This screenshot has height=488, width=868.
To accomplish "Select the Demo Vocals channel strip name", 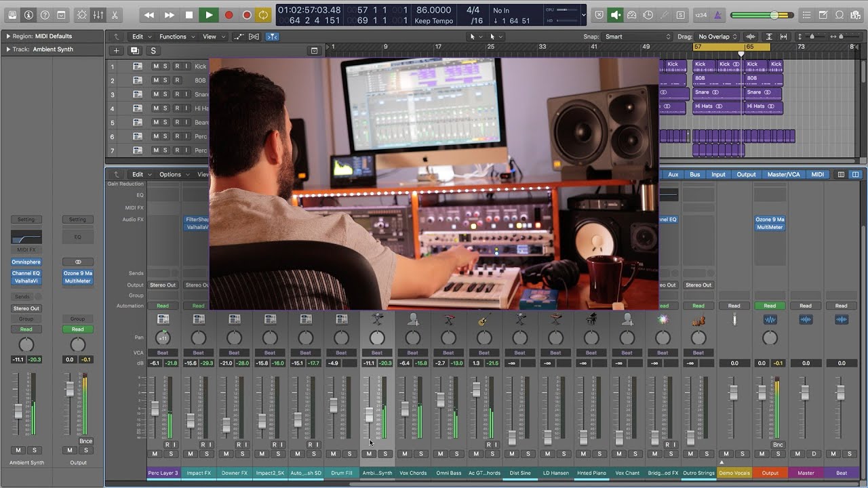I will coord(734,472).
